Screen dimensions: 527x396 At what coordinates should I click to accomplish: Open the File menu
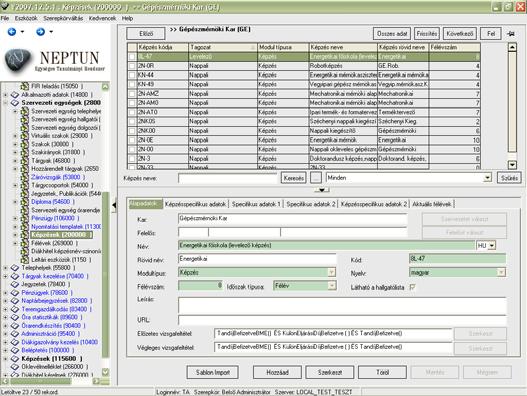click(5, 18)
